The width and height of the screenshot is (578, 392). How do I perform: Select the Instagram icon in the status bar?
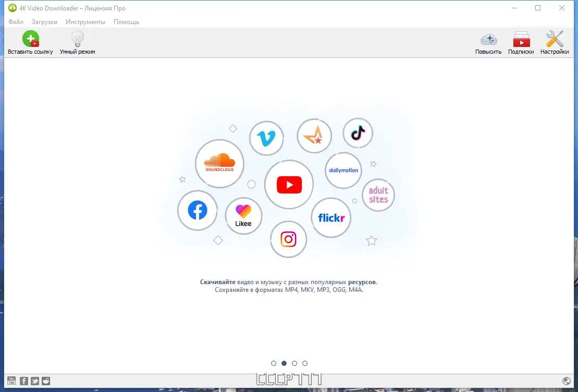pos(46,381)
